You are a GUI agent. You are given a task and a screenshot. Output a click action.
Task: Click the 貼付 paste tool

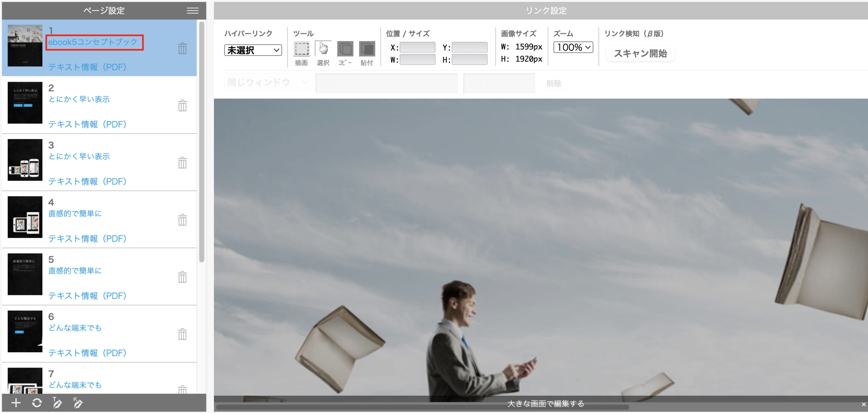tap(367, 49)
